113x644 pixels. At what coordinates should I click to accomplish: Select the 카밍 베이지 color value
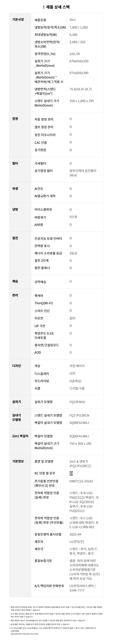click(77, 366)
